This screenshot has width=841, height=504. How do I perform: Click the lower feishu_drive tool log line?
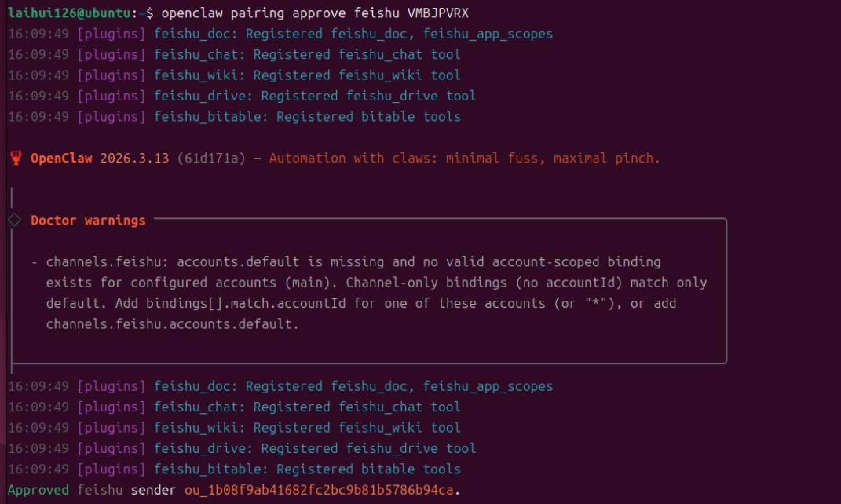click(x=315, y=448)
